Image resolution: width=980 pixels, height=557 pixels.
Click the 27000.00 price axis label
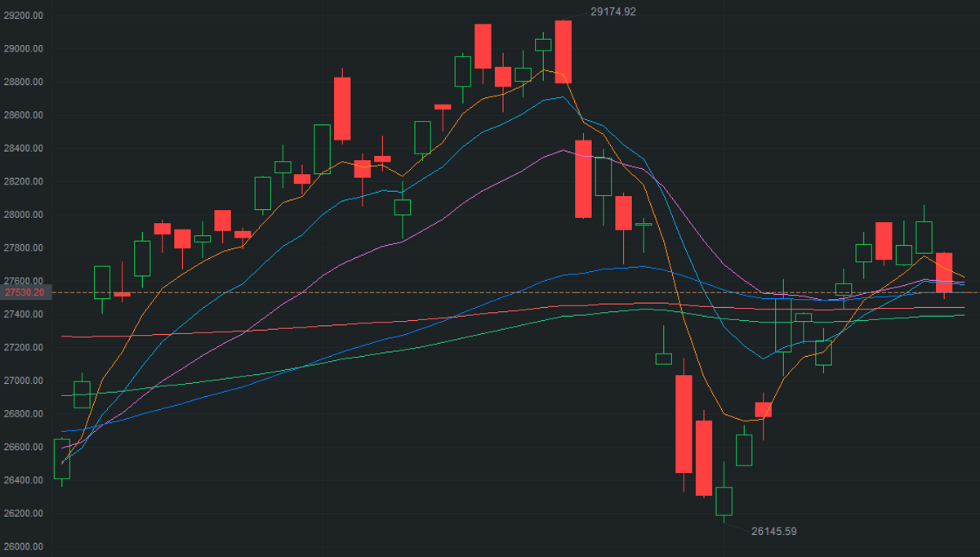click(25, 381)
